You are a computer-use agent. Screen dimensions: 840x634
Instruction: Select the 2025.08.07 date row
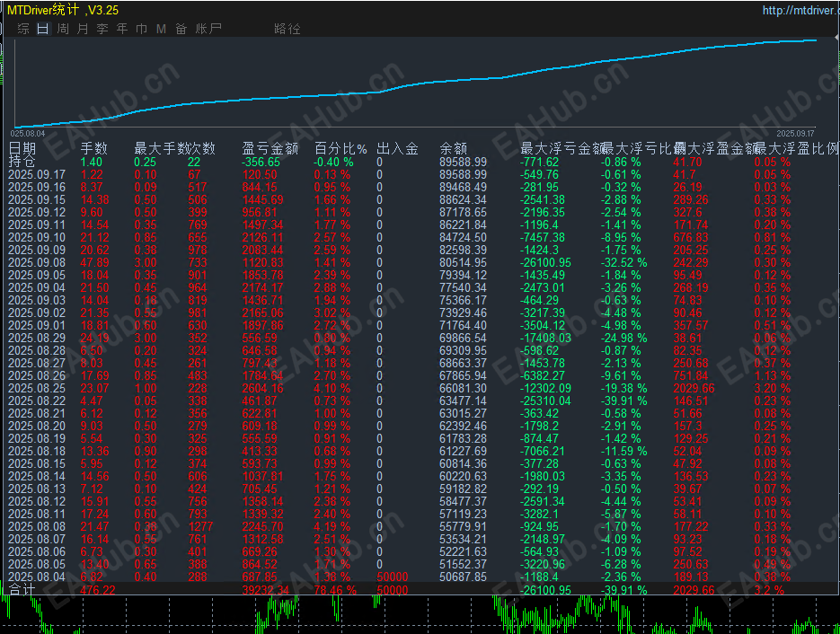(x=37, y=540)
